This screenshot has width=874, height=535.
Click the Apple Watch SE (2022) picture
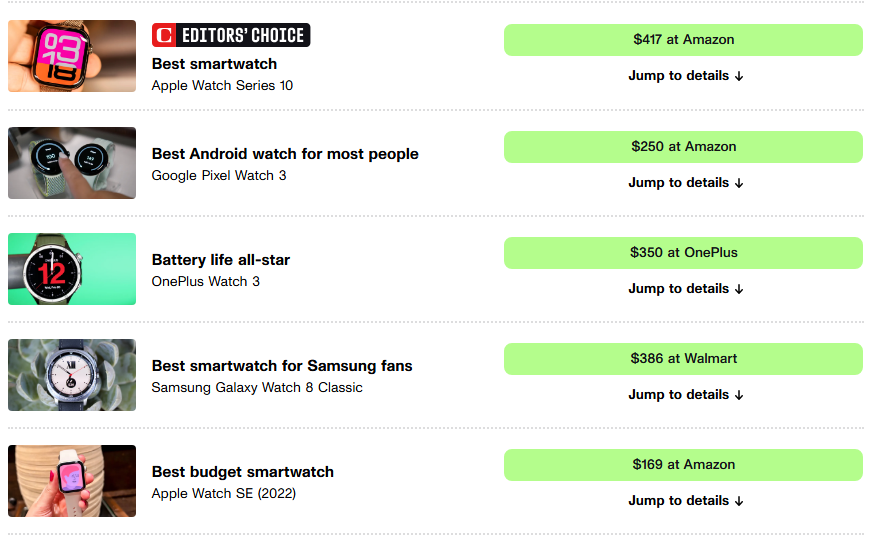point(72,481)
